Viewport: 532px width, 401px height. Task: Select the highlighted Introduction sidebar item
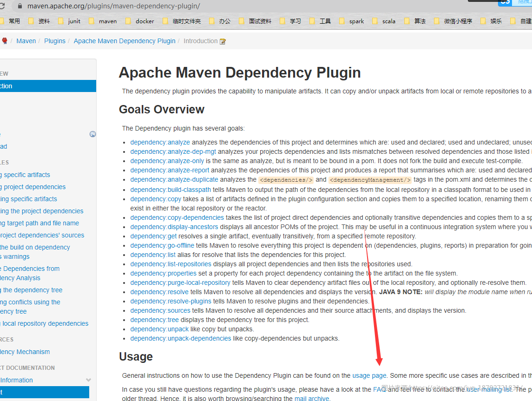(48, 86)
